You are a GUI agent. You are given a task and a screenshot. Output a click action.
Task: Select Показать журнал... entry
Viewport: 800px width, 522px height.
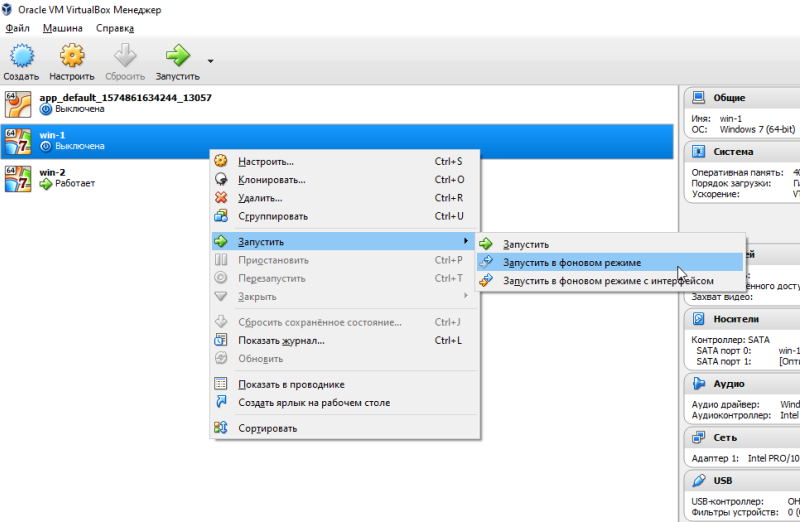pos(345,340)
